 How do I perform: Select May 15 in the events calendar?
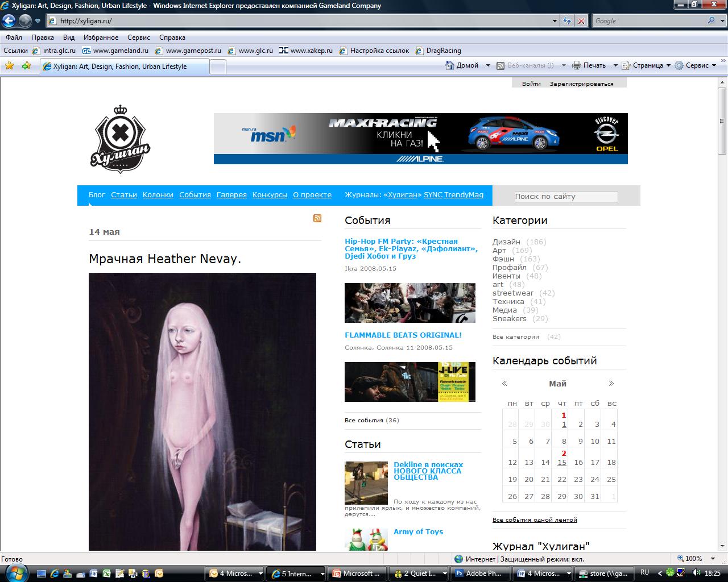point(562,462)
